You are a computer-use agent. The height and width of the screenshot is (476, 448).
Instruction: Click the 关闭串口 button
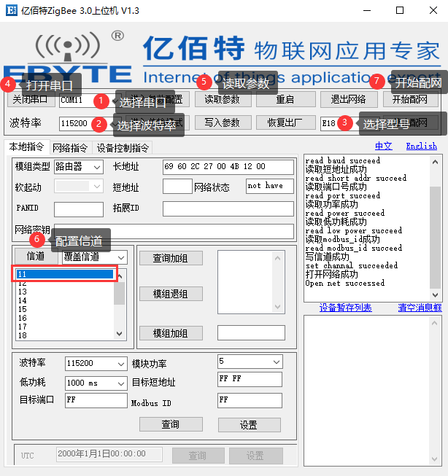[x=30, y=99]
